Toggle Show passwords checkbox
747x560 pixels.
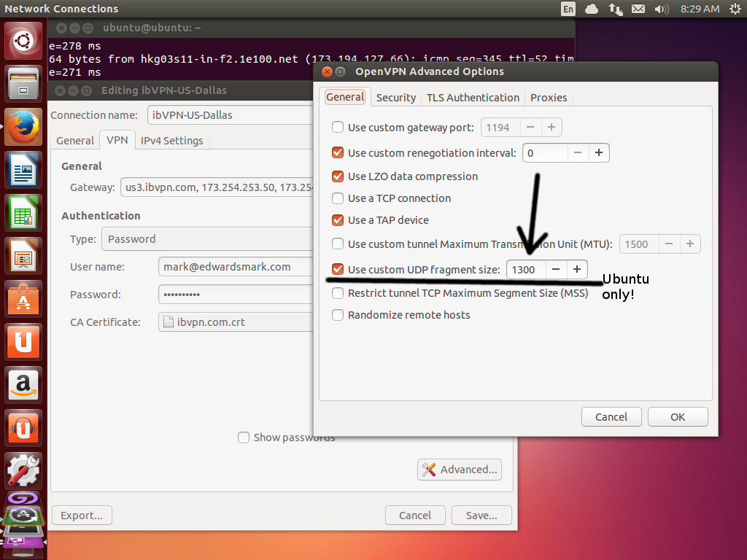[244, 437]
